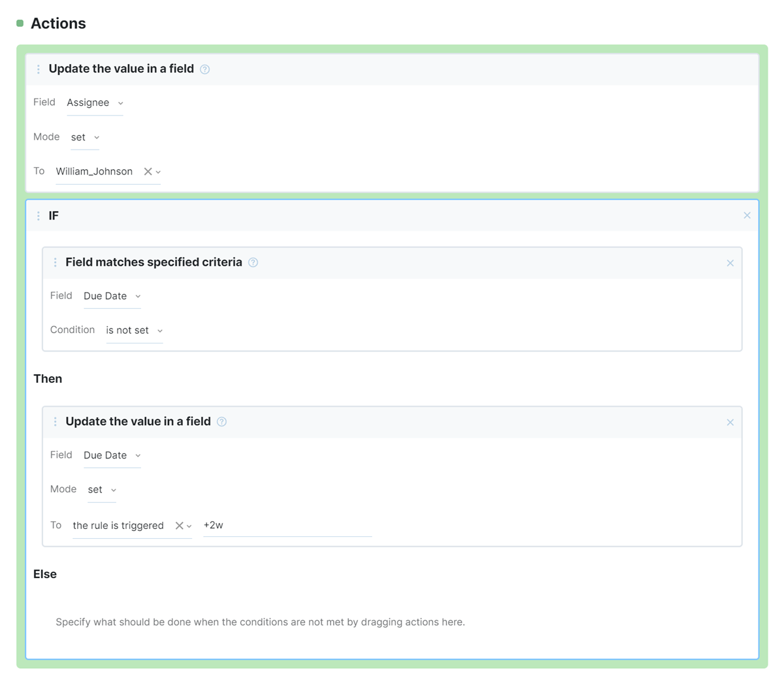Grab the drag handle of the criteria condition
The image size is (784, 676).
pos(56,262)
